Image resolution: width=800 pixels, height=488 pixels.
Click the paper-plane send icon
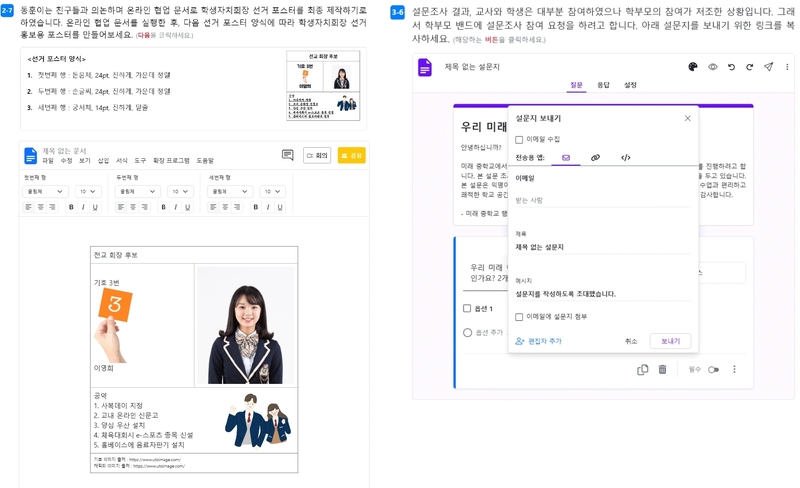coord(768,67)
